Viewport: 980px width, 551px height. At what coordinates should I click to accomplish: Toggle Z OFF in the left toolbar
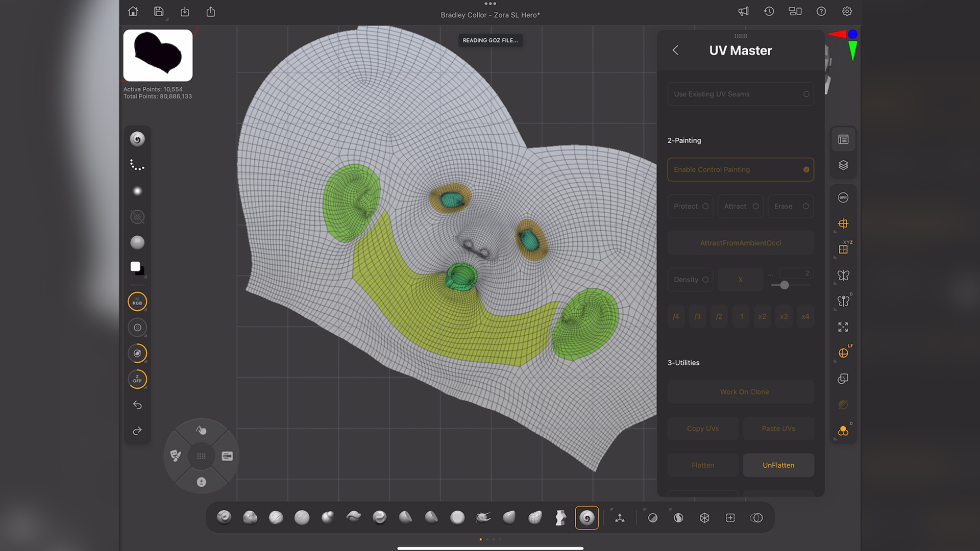tap(137, 379)
